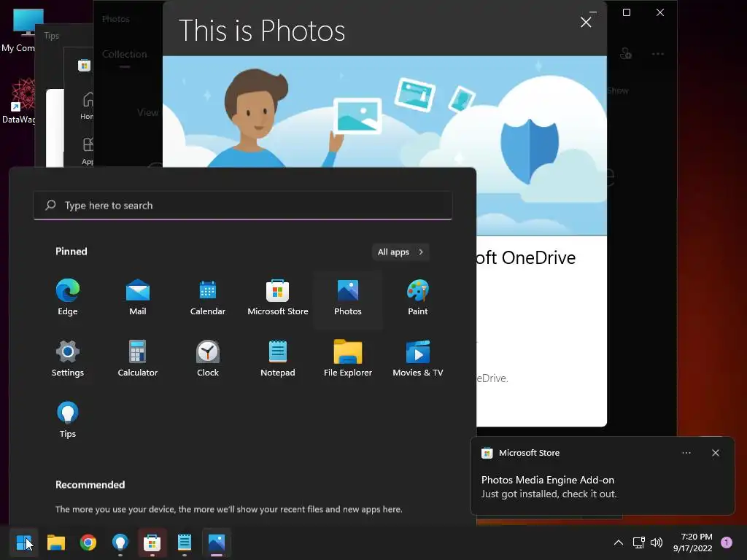Screen dimensions: 747x560
Task: Switch to Photos on the taskbar
Action: 216,542
